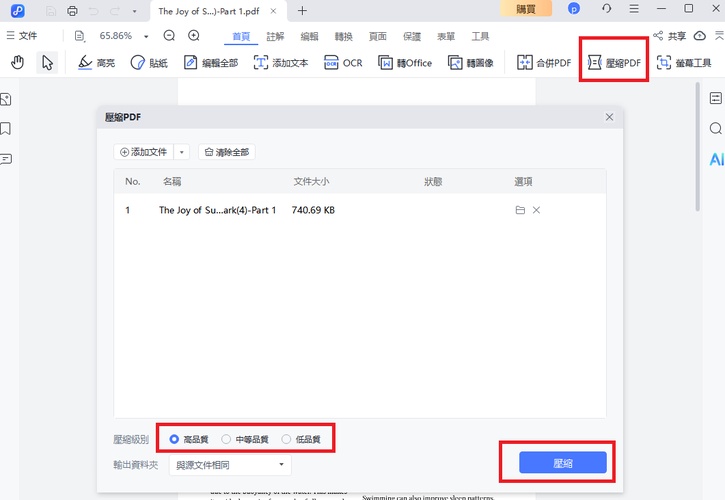725x500 pixels.
Task: Switch to 表單 form tab
Action: (446, 36)
